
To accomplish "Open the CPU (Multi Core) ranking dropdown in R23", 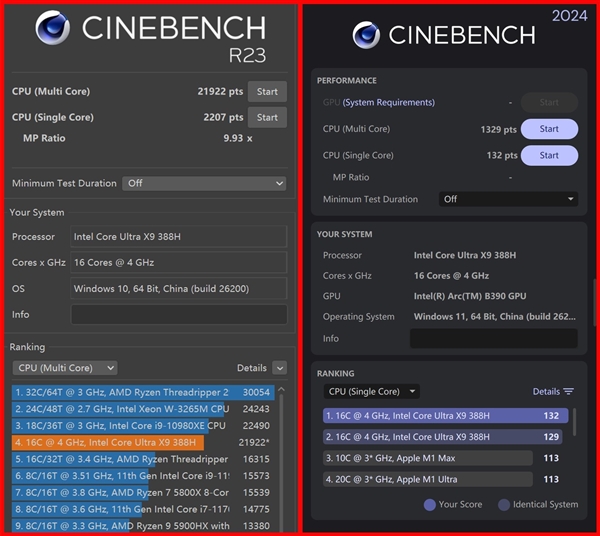I will 64,368.
